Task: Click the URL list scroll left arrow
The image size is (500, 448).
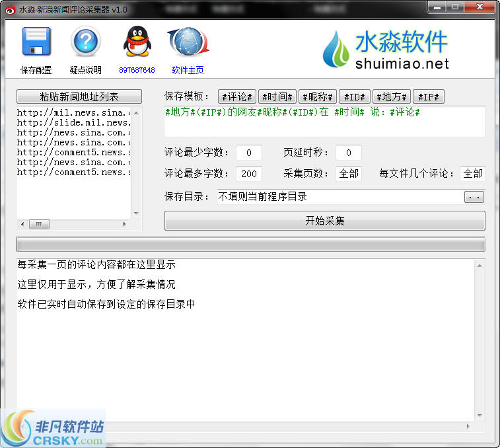Action: (22, 224)
